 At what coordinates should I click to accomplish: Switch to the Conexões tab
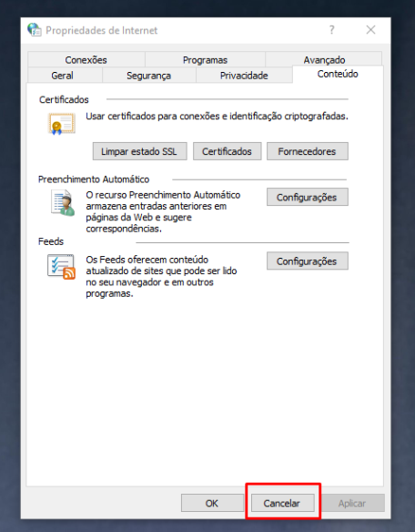(86, 60)
